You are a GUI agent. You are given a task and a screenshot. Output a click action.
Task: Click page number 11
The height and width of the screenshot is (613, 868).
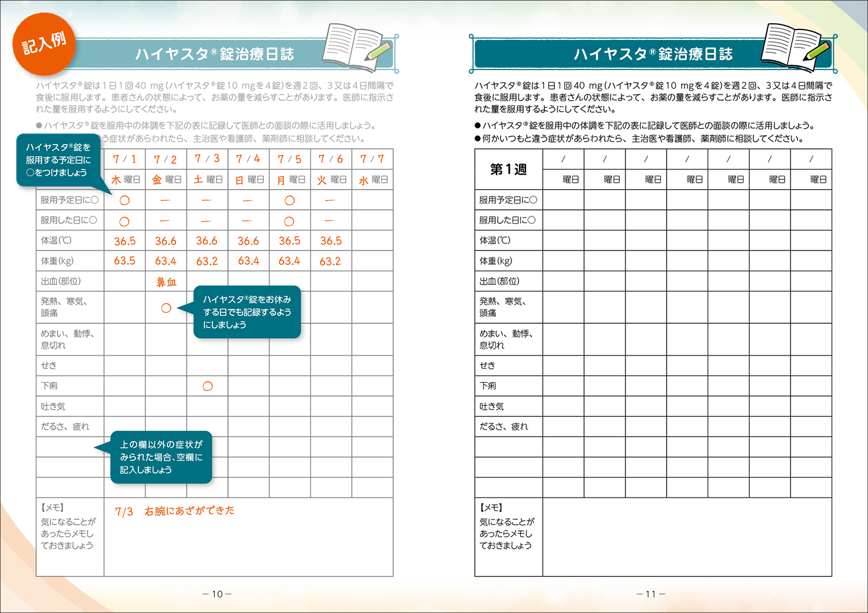[x=650, y=594]
